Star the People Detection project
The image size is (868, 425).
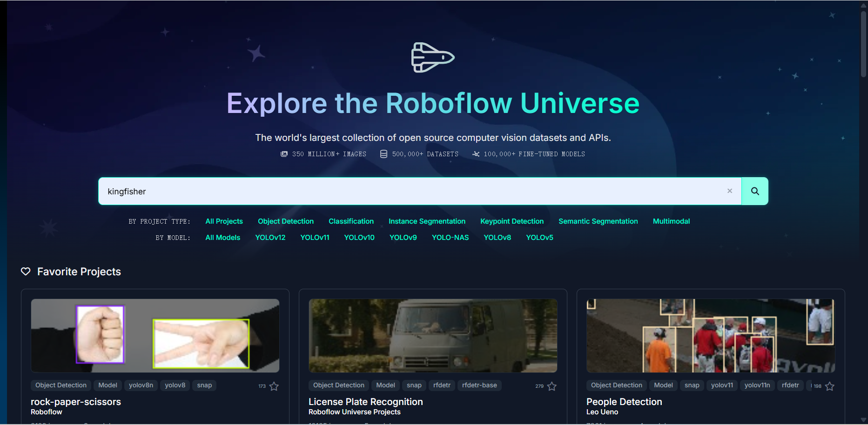point(830,386)
